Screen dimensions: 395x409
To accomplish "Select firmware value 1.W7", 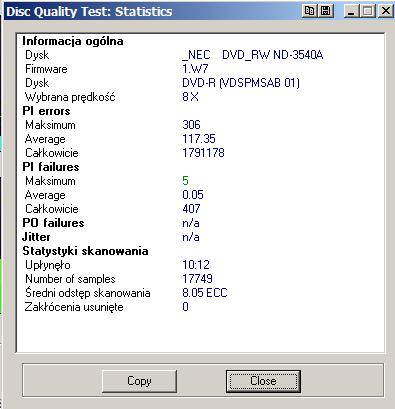I will coord(195,69).
